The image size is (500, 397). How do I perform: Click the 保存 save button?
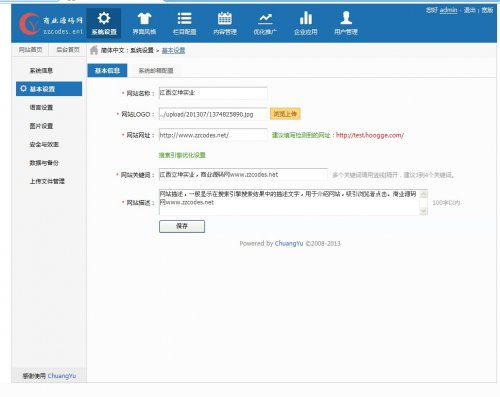pos(182,226)
